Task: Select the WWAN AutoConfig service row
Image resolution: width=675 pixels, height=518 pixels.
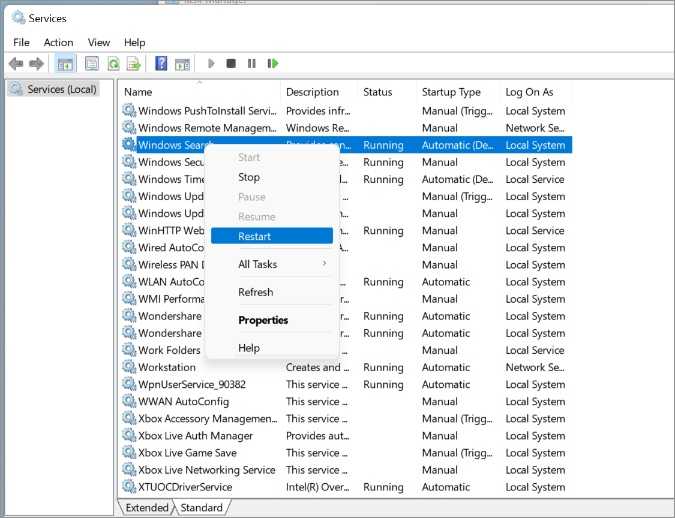Action: [x=347, y=401]
